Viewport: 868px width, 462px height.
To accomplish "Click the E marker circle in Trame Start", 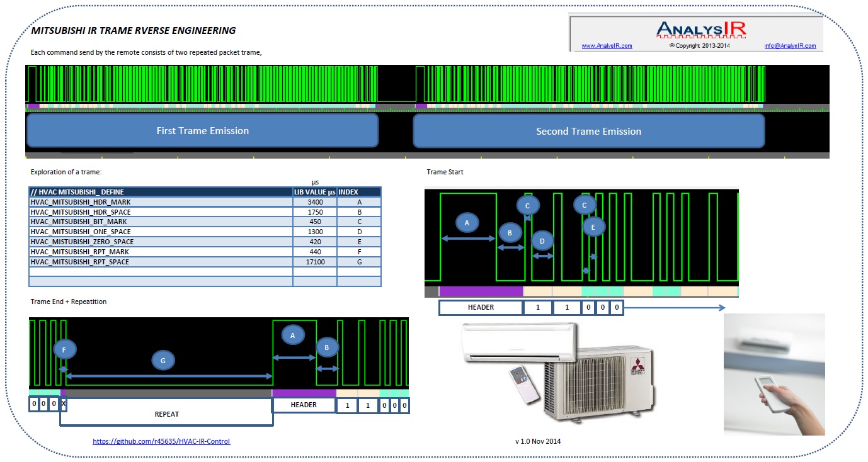I will [593, 227].
